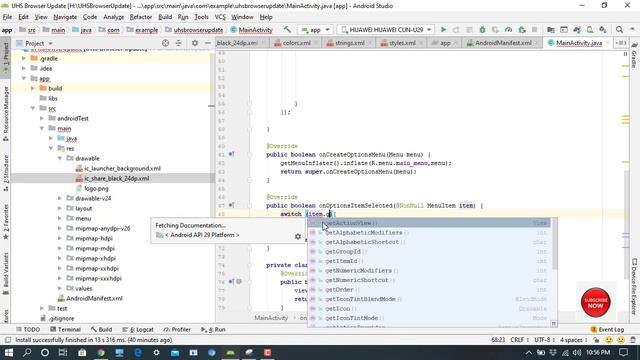Expand the androidTest folder
This screenshot has width=640, height=360.
tap(42, 118)
